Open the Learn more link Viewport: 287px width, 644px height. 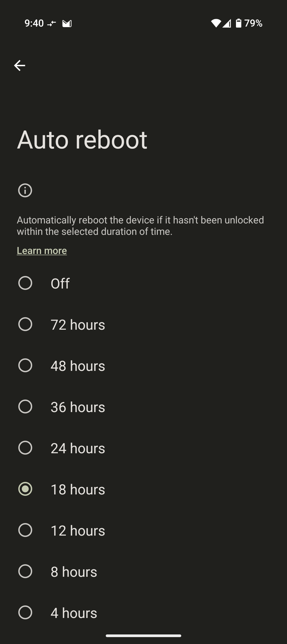42,251
